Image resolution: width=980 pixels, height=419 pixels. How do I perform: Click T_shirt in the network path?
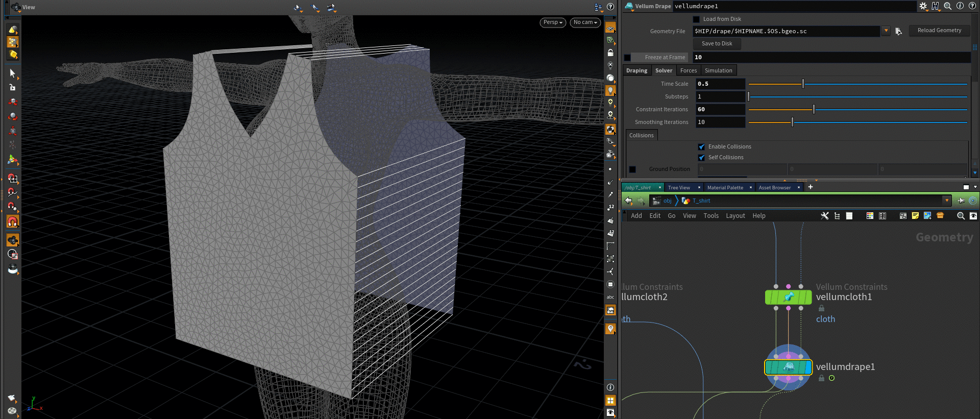[x=701, y=201]
